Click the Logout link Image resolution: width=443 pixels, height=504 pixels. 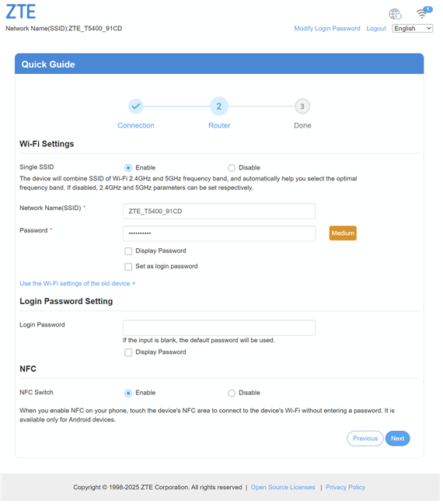(376, 28)
